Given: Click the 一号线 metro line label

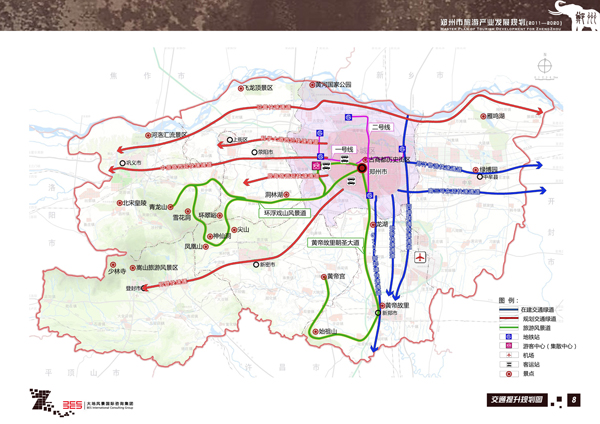Looking at the screenshot, I should pyautogui.click(x=343, y=149).
